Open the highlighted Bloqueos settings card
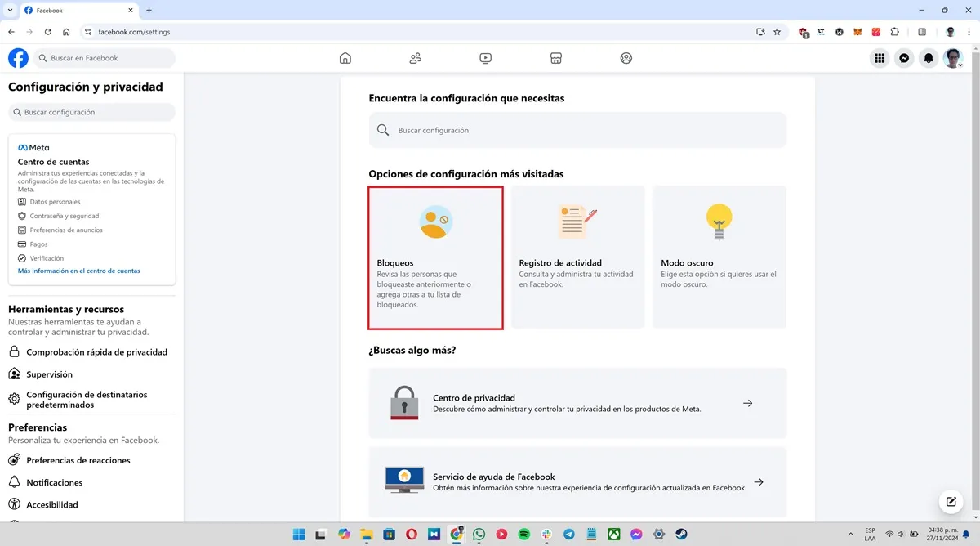The height and width of the screenshot is (546, 980). 435,257
